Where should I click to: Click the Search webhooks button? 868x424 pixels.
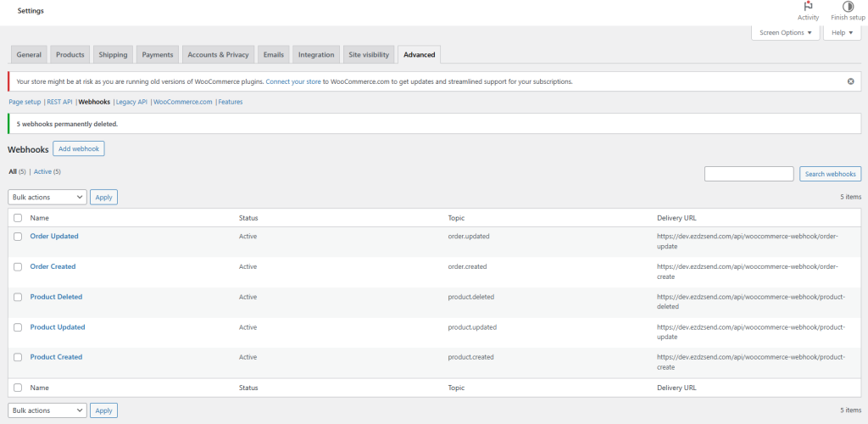point(830,174)
